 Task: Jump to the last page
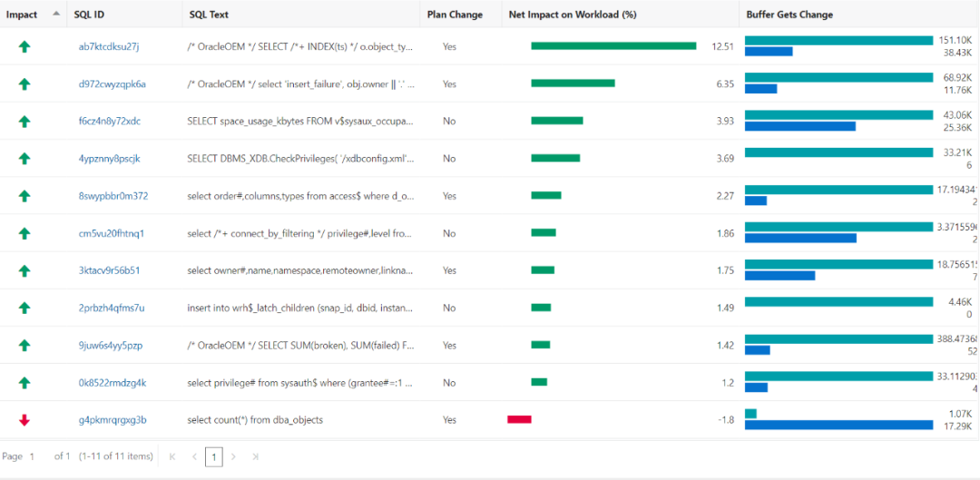pos(256,456)
